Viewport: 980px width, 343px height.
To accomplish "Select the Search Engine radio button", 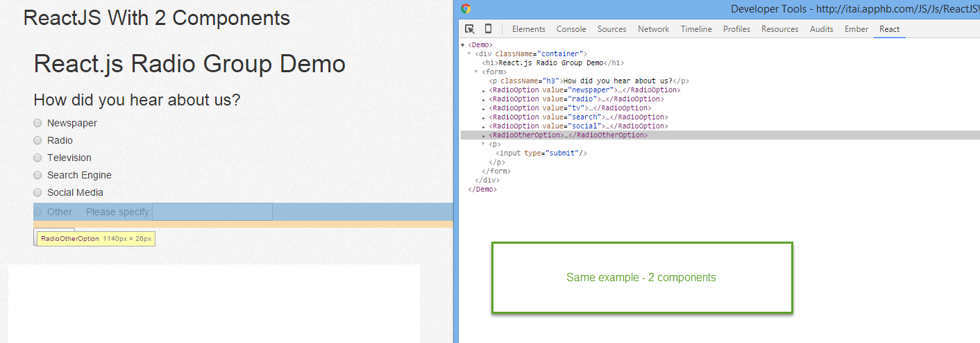I will click(37, 175).
